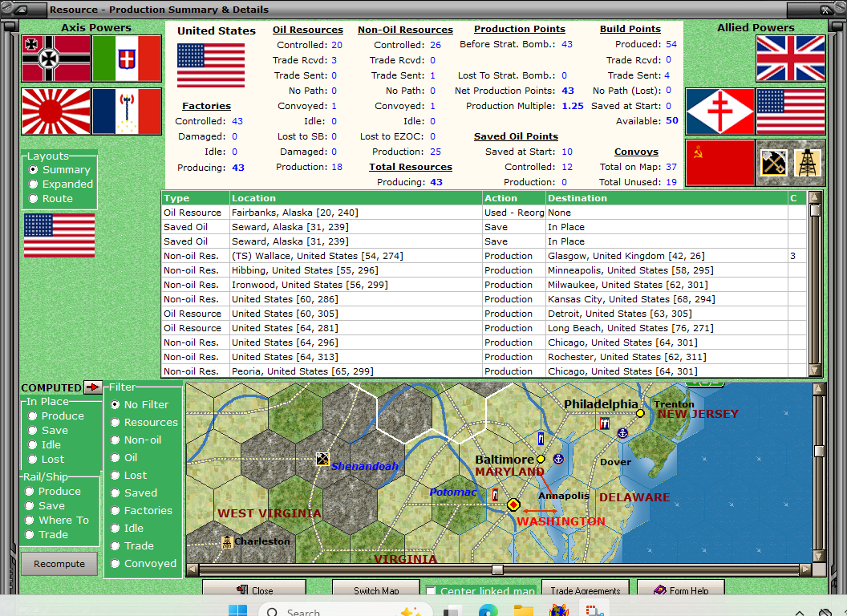Image resolution: width=847 pixels, height=616 pixels.
Task: Click the Windows taskbar Search box
Action: pyautogui.click(x=346, y=610)
